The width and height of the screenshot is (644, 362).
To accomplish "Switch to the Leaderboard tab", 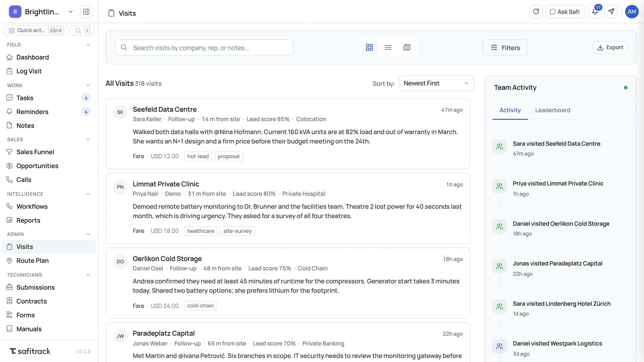I will (552, 110).
